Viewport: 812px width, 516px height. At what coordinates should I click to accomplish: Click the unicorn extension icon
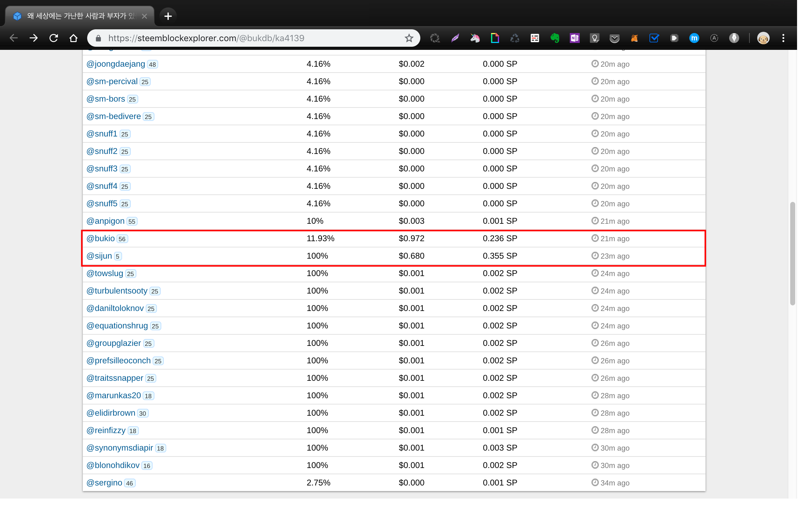click(475, 38)
